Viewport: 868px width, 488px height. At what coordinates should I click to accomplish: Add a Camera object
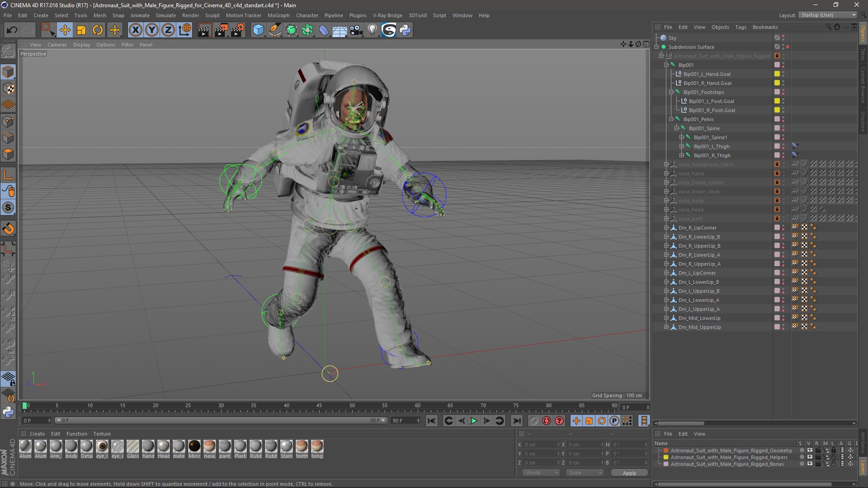click(x=356, y=30)
